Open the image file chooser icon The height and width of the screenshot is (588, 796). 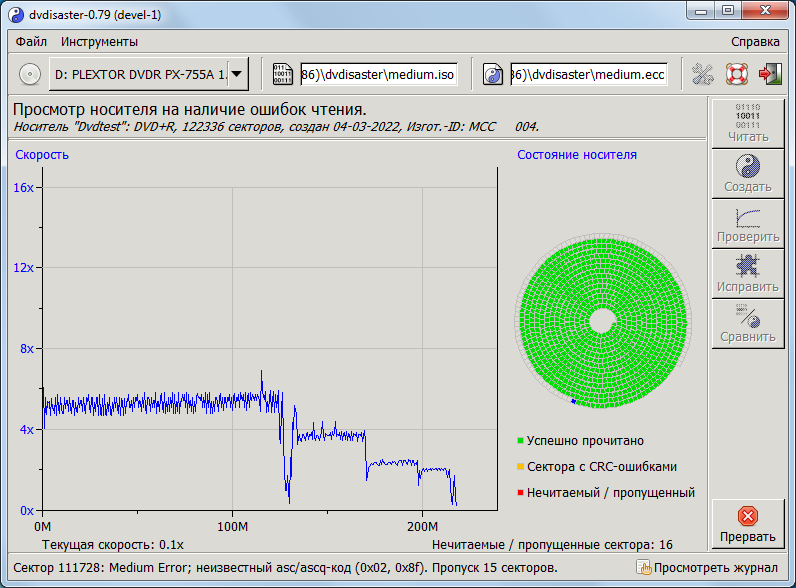283,74
